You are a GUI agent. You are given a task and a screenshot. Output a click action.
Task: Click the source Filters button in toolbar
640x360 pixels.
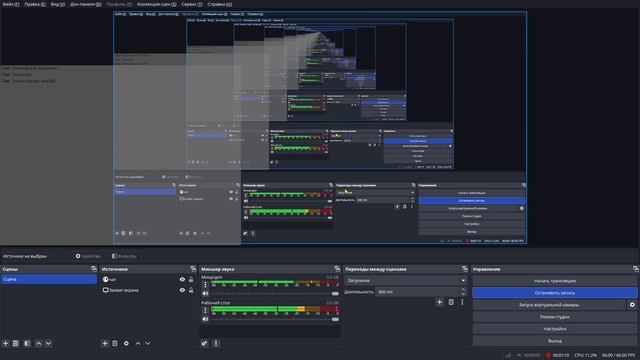pos(124,256)
